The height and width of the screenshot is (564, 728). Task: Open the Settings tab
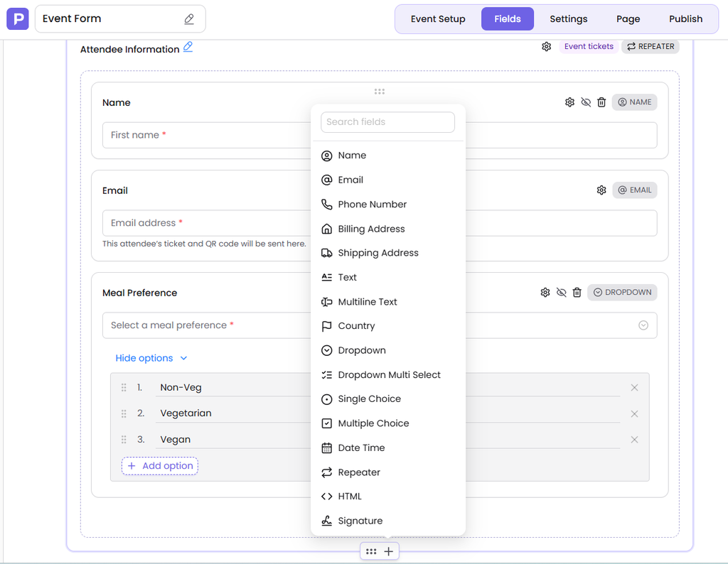point(568,19)
